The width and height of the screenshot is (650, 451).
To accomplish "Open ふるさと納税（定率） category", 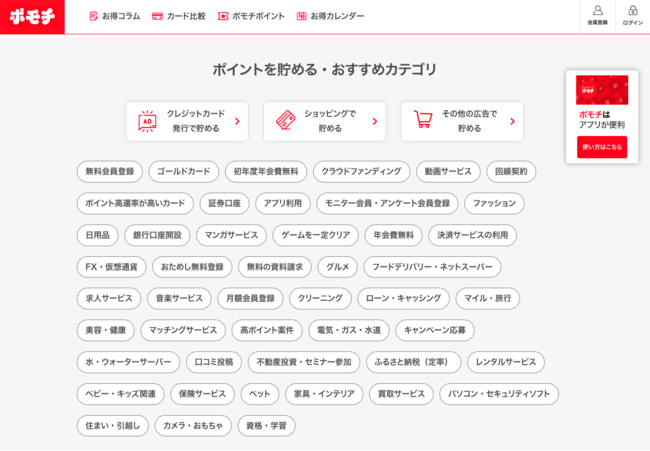I will pos(413,362).
